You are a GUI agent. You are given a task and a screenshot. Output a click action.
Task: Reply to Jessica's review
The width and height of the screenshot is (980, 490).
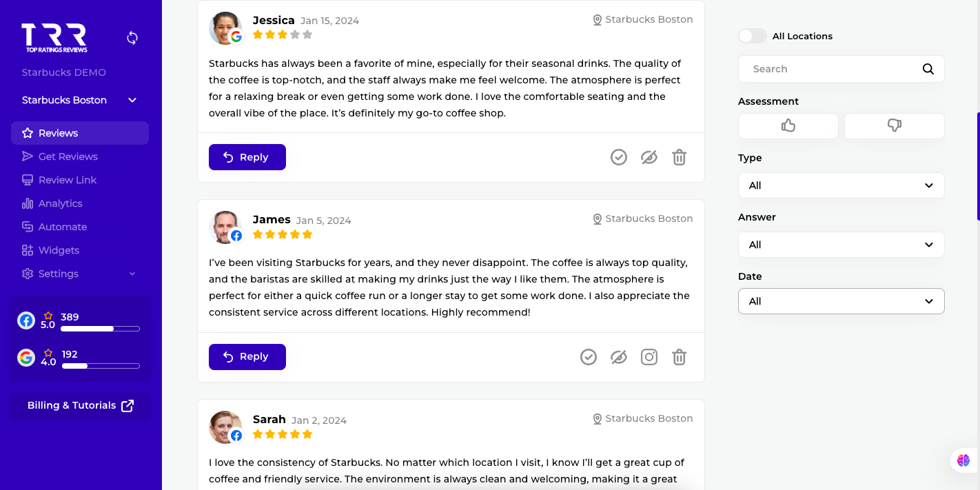pyautogui.click(x=247, y=157)
